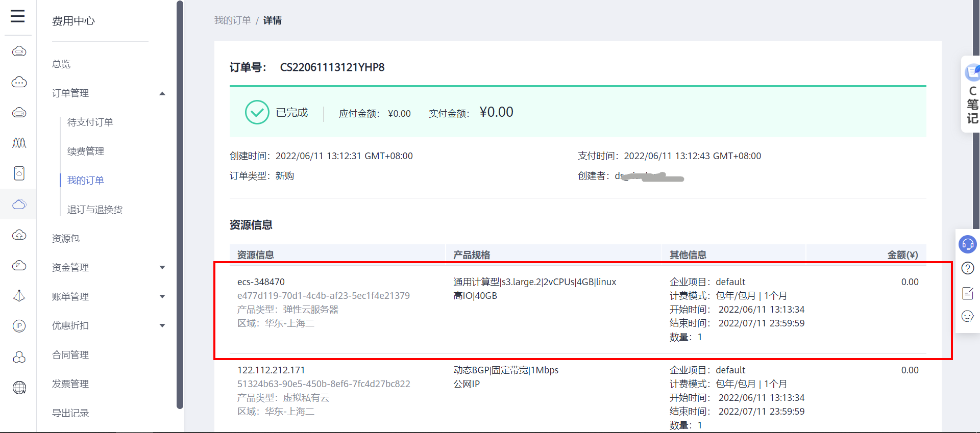This screenshot has height=433, width=980.
Task: Click the cloud with three dots icon
Action: pos(19,82)
